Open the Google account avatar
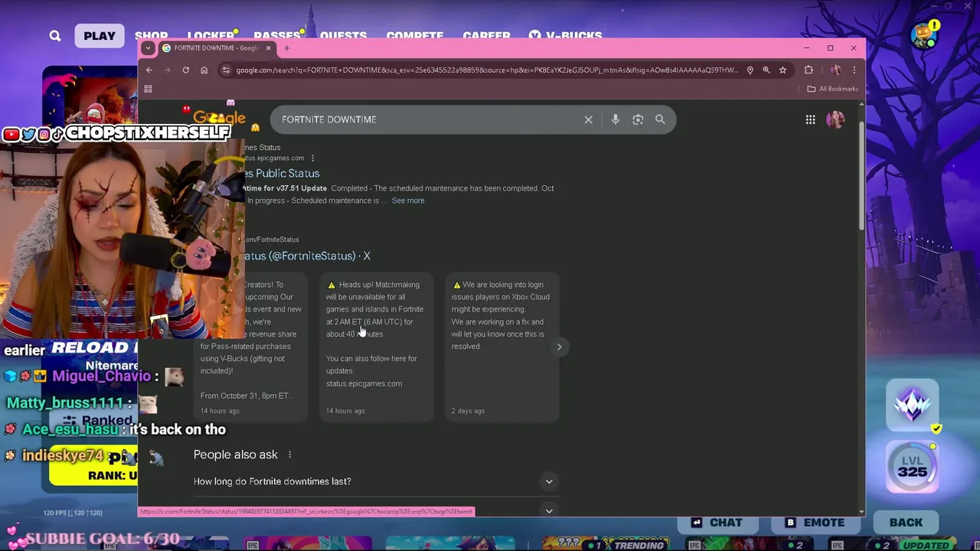 [x=835, y=119]
